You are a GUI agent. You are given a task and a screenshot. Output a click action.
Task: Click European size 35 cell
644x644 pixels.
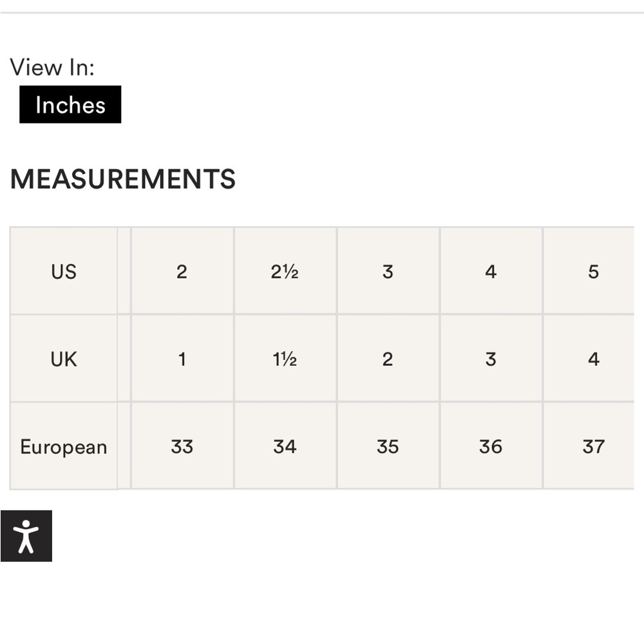pos(388,446)
